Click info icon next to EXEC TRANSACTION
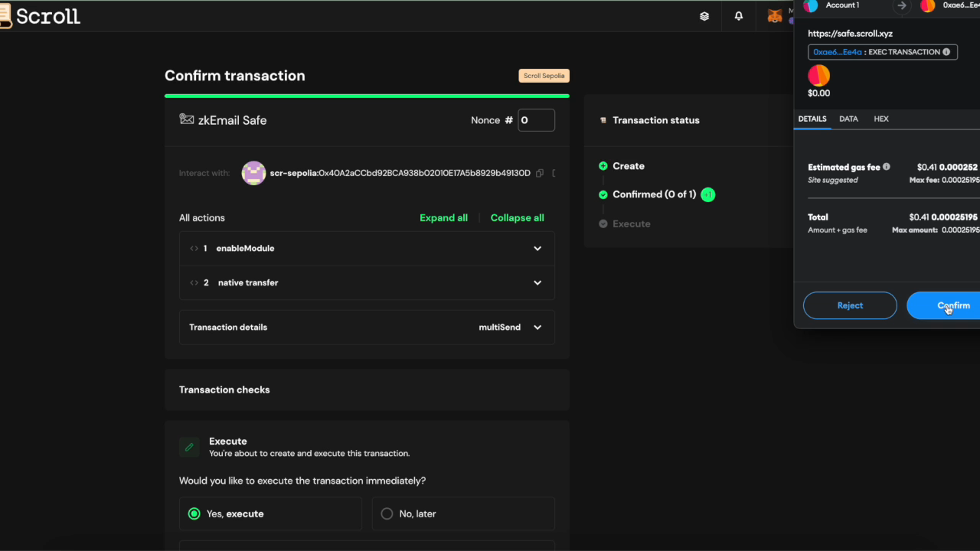980x551 pixels. point(946,52)
